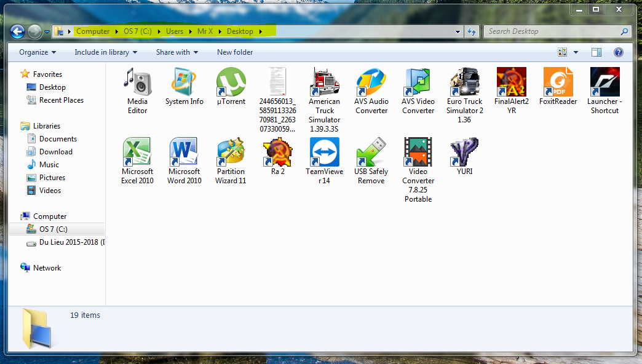The width and height of the screenshot is (642, 364).
Task: Select the Launcher - Shortcut icon
Action: point(604,91)
